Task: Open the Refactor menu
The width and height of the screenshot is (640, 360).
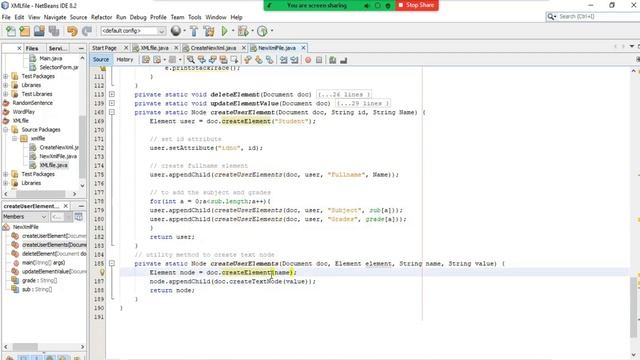Action: (101, 17)
